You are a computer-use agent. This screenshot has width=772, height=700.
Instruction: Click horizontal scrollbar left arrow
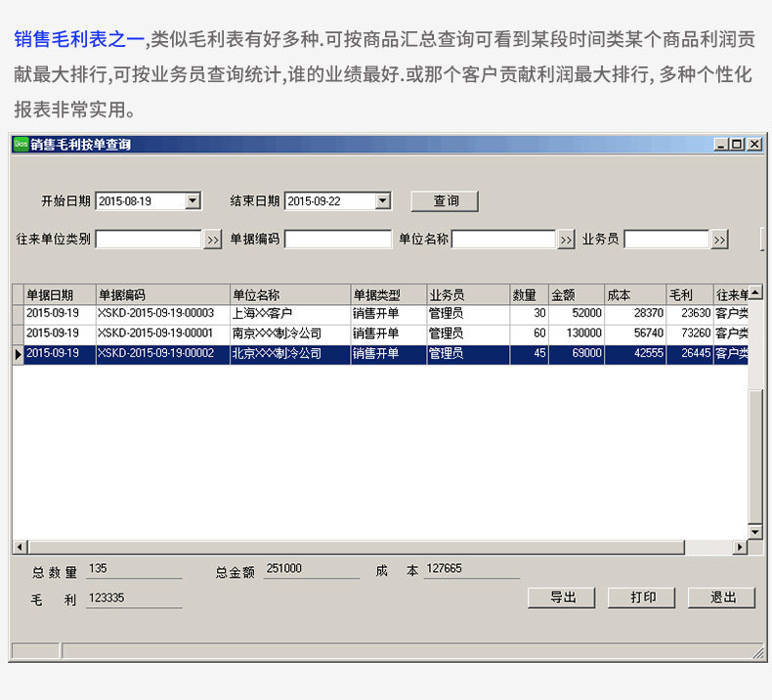20,547
